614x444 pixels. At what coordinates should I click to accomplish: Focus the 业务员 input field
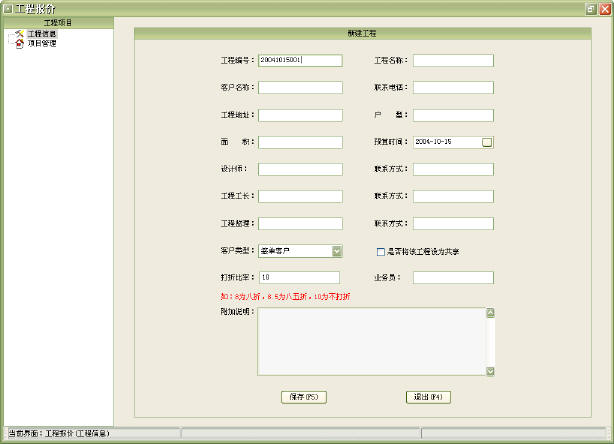pos(453,277)
